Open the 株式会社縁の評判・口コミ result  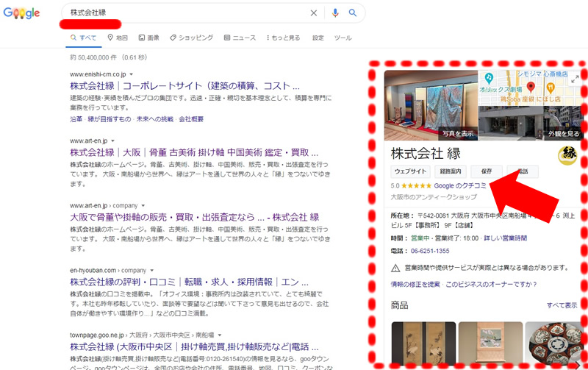pyautogui.click(x=190, y=282)
